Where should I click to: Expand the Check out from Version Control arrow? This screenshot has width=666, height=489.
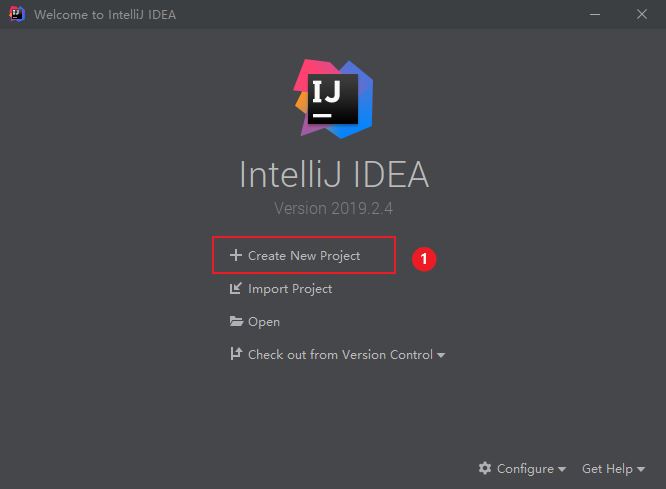tap(441, 355)
